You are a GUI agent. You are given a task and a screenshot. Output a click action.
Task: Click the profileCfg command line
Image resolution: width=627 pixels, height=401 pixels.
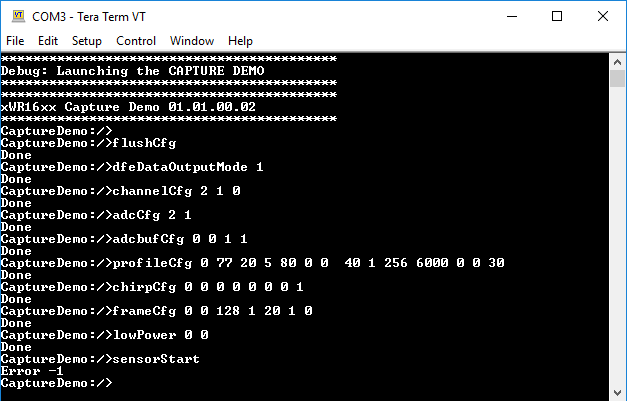point(253,263)
